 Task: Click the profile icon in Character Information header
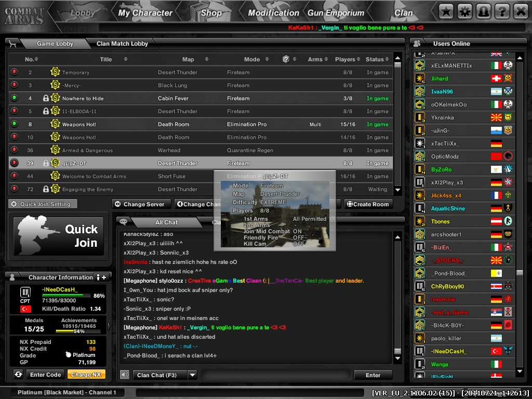tap(12, 277)
